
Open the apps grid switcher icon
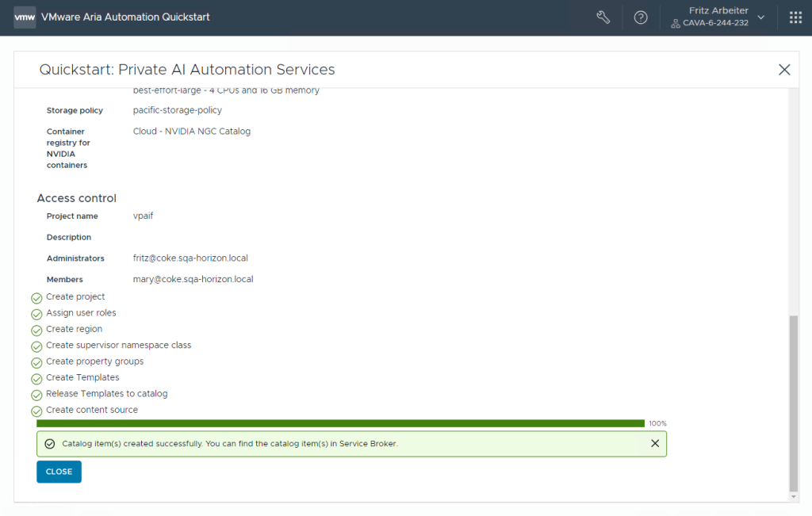coord(795,17)
